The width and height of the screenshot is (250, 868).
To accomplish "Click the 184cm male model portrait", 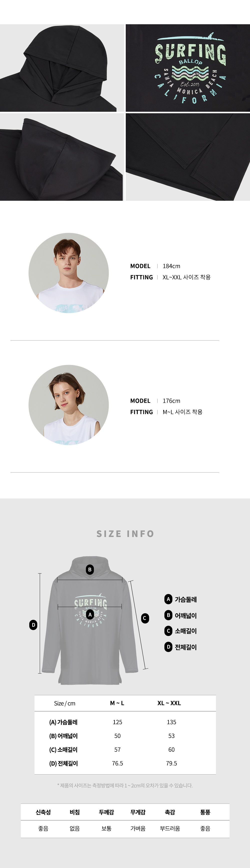I will coord(69,273).
